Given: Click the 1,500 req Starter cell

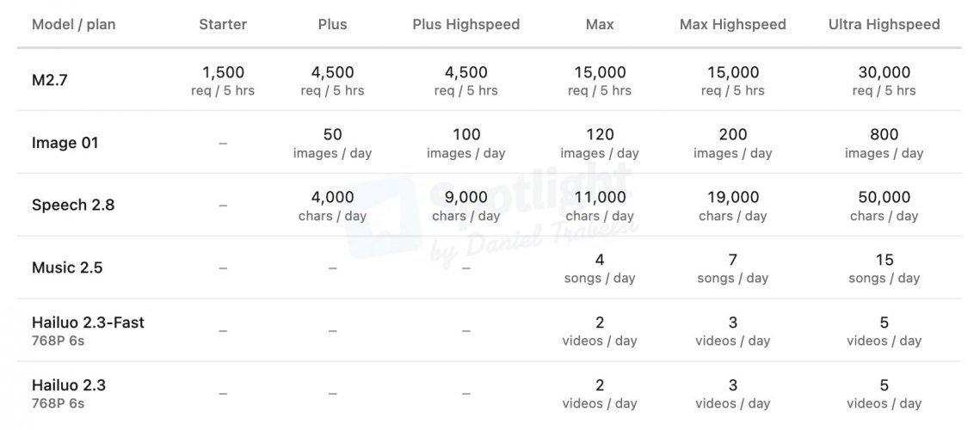Looking at the screenshot, I should point(223,80).
